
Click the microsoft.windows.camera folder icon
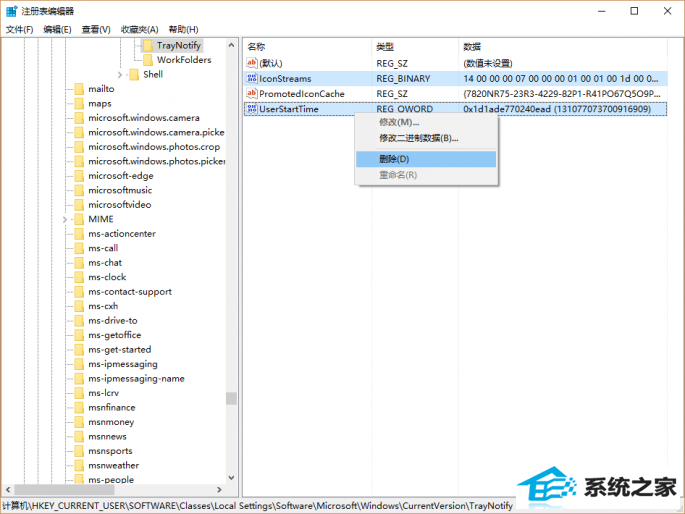(x=79, y=117)
